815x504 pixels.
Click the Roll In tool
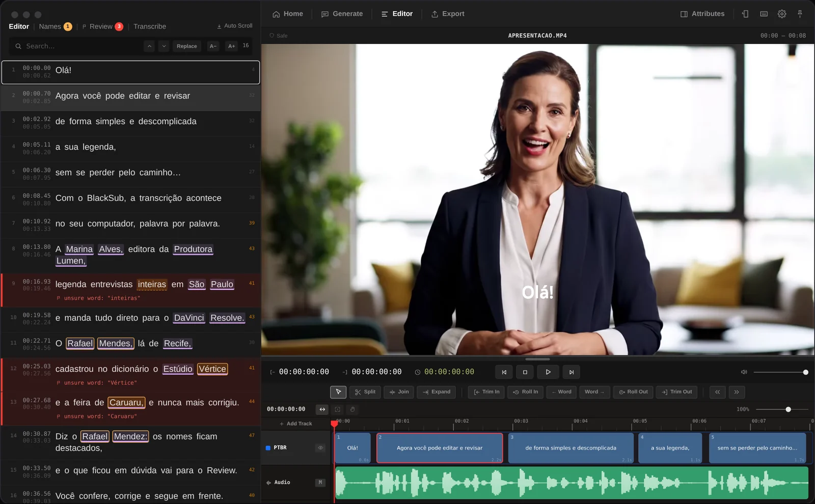coord(525,392)
